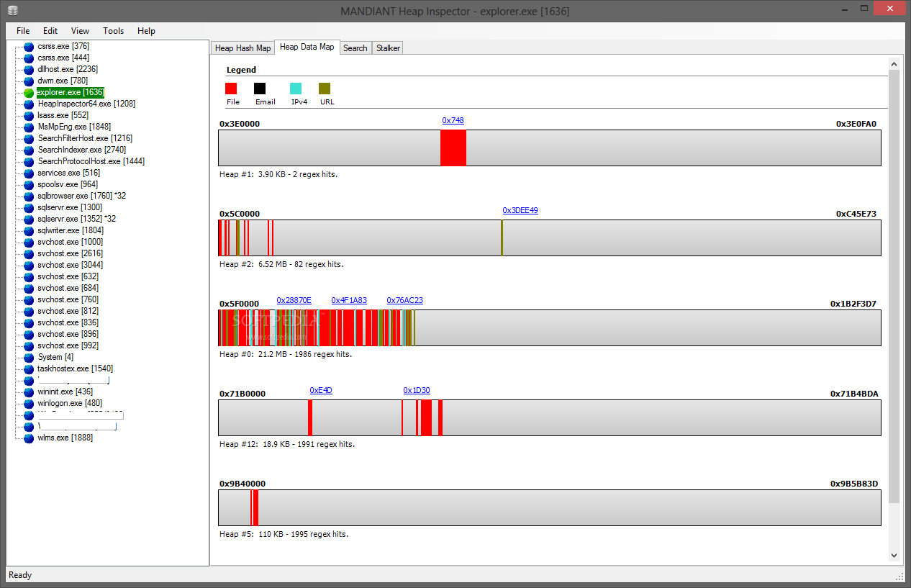Select SearchFilterHost.exe [1216] process
The image size is (911, 588).
[x=85, y=138]
